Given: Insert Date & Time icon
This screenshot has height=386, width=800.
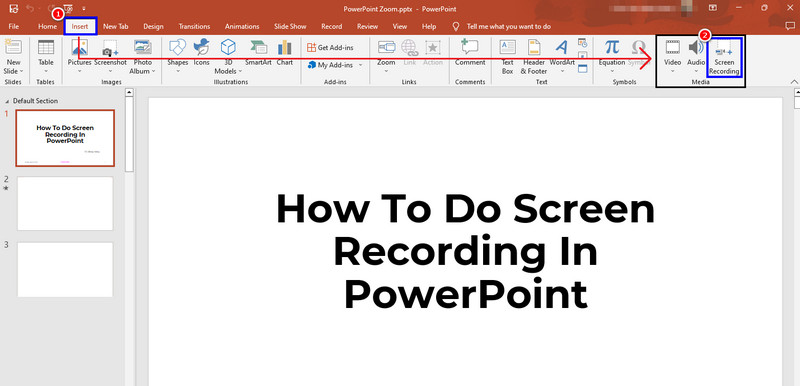Looking at the screenshot, I should pos(583,43).
